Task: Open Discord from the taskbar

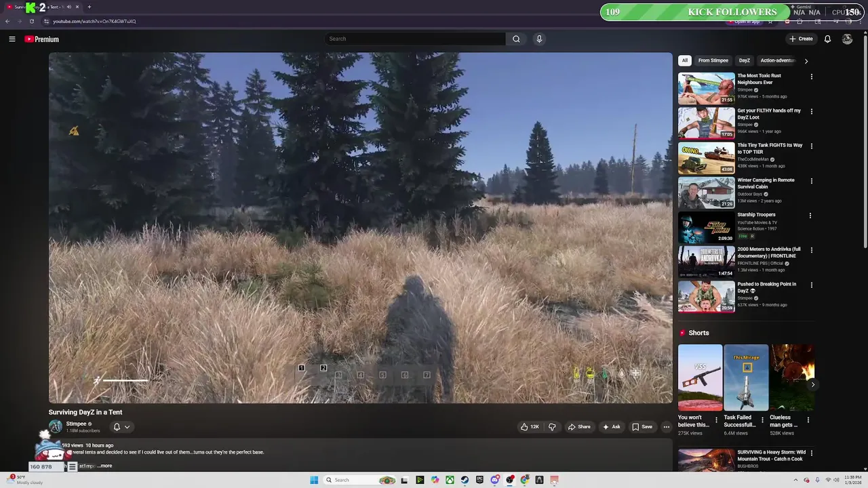Action: 494,480
